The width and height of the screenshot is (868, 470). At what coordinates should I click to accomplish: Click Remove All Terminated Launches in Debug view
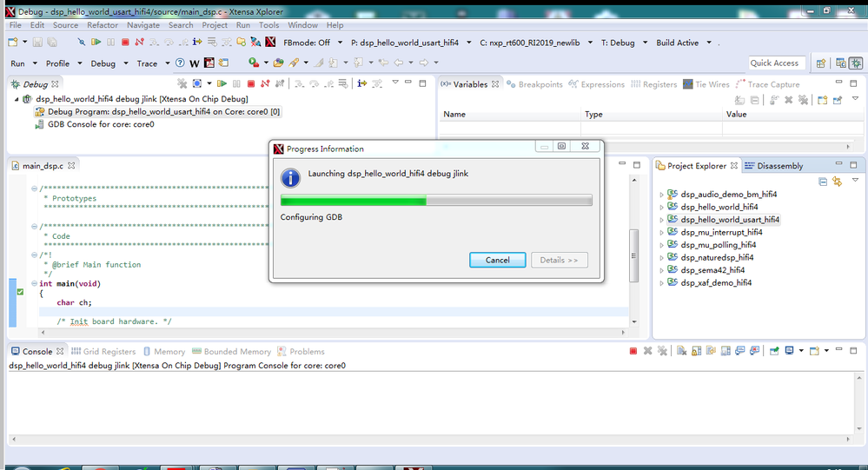tap(182, 83)
